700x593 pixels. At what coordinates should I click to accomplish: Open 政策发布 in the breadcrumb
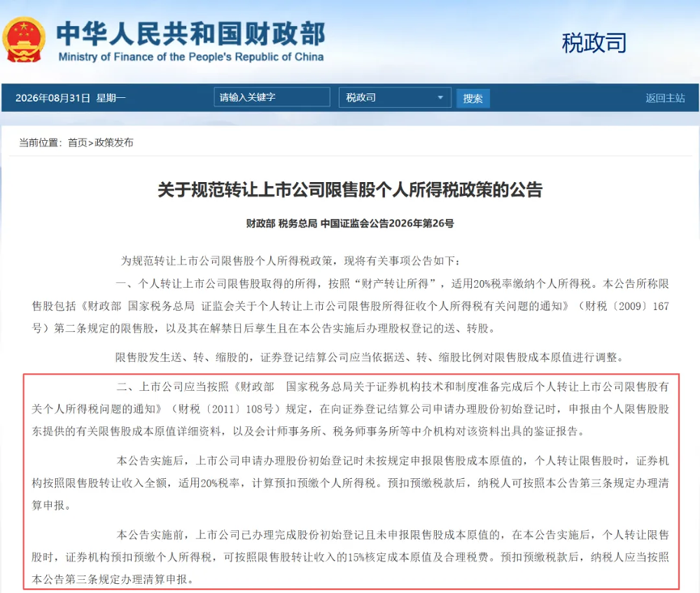coord(114,142)
